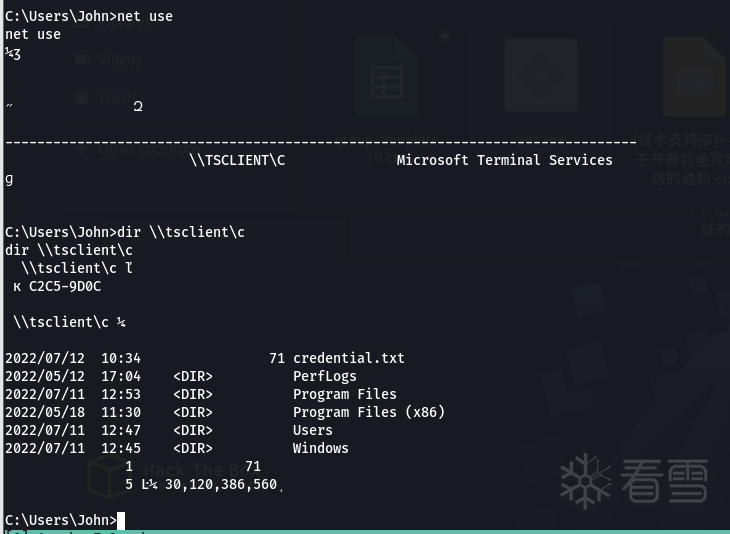Click the 2022/07/12 date of credential.txt

pos(44,358)
